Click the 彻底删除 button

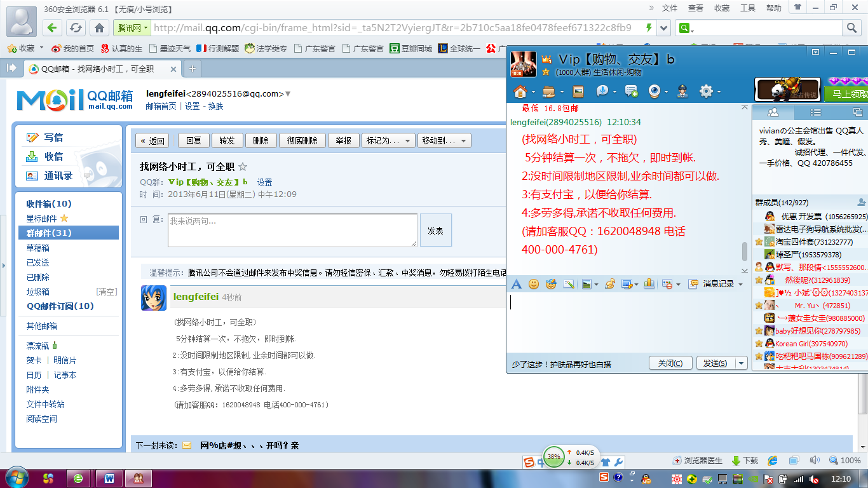pos(302,140)
